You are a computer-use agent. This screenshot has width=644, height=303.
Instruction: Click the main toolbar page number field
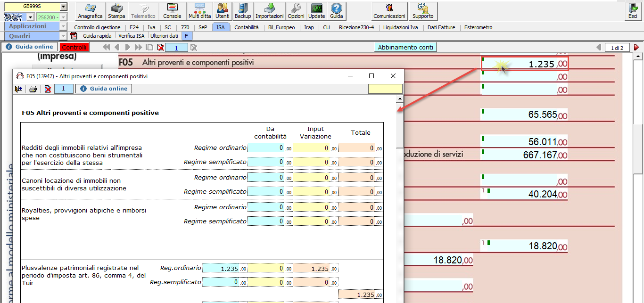coord(176,47)
